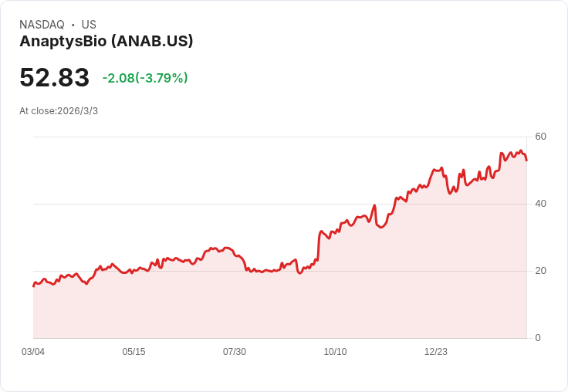Click the 60 y-axis label

(x=540, y=137)
